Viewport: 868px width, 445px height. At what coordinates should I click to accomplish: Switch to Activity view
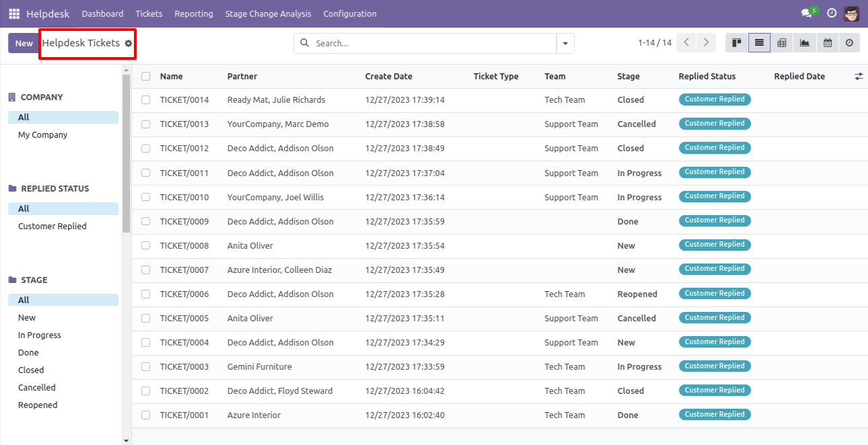[x=849, y=43]
